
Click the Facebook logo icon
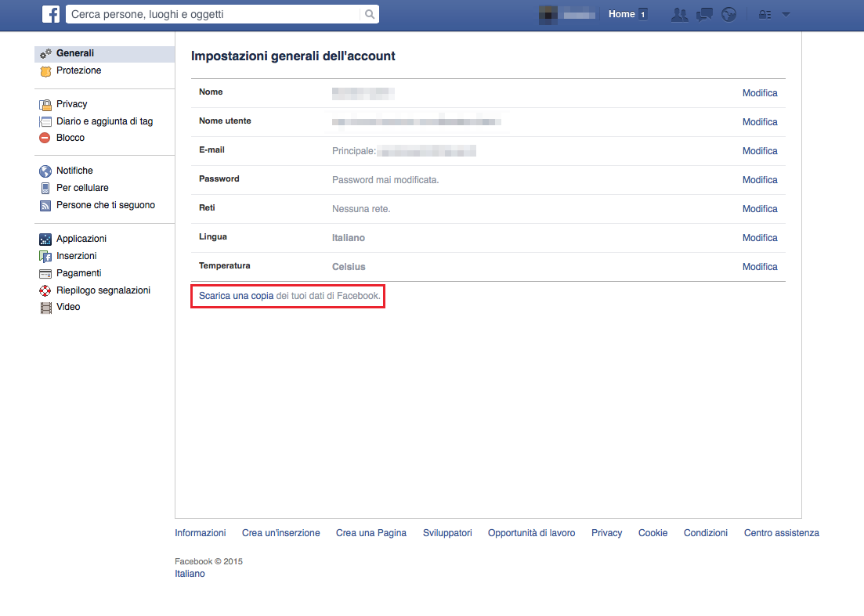51,14
